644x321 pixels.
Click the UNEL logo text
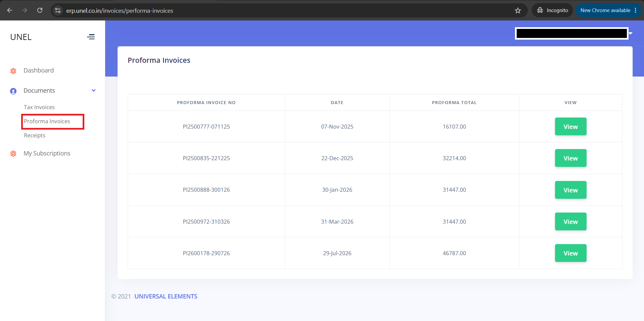(21, 37)
